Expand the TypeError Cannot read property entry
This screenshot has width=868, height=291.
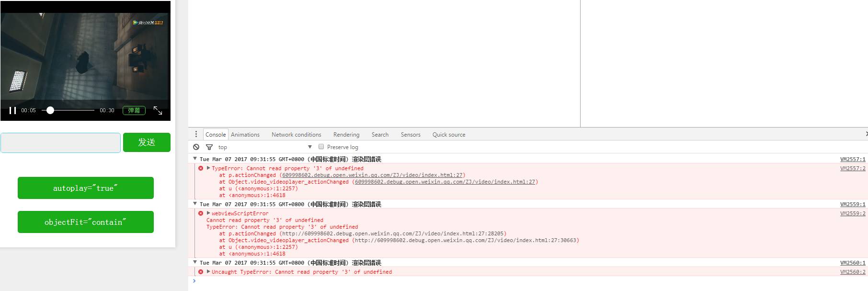tap(208, 168)
